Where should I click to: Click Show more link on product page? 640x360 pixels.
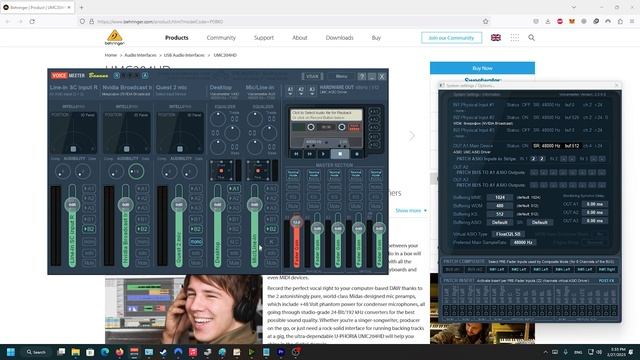click(411, 211)
